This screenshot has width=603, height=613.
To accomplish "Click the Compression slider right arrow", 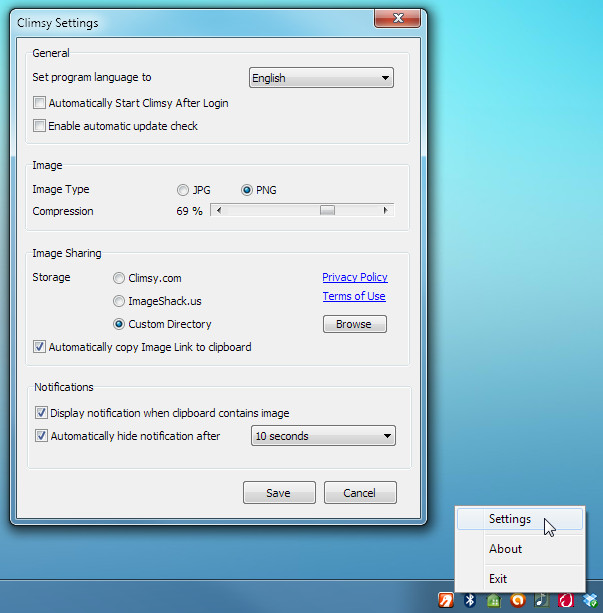I will pos(386,210).
